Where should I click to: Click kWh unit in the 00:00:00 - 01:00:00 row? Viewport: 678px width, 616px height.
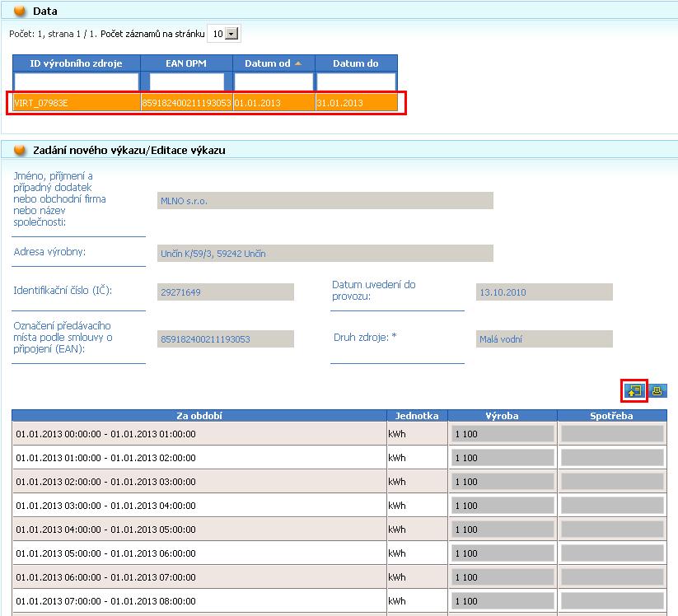[397, 434]
